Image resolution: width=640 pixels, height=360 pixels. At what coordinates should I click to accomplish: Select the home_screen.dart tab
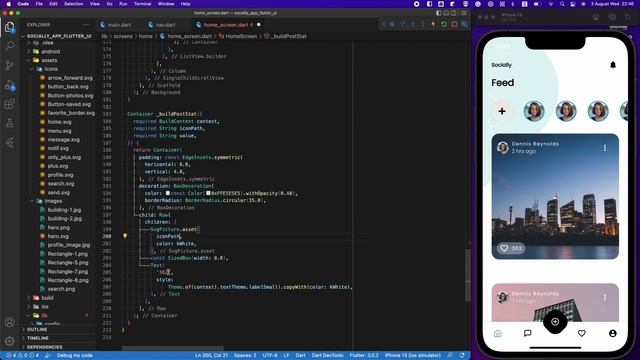(225, 25)
